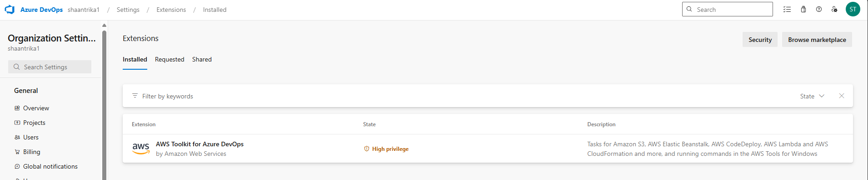The height and width of the screenshot is (180, 868).
Task: Click the Azure DevOps logo icon
Action: pos(10,10)
